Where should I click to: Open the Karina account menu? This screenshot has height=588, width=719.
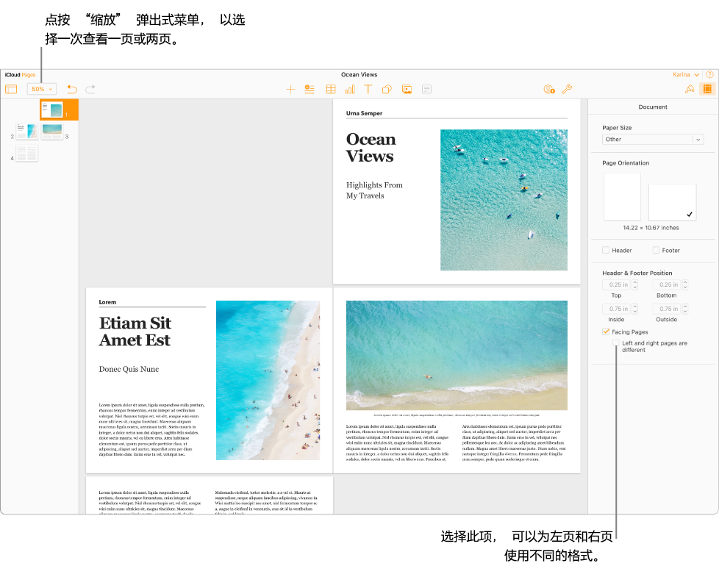click(x=685, y=75)
